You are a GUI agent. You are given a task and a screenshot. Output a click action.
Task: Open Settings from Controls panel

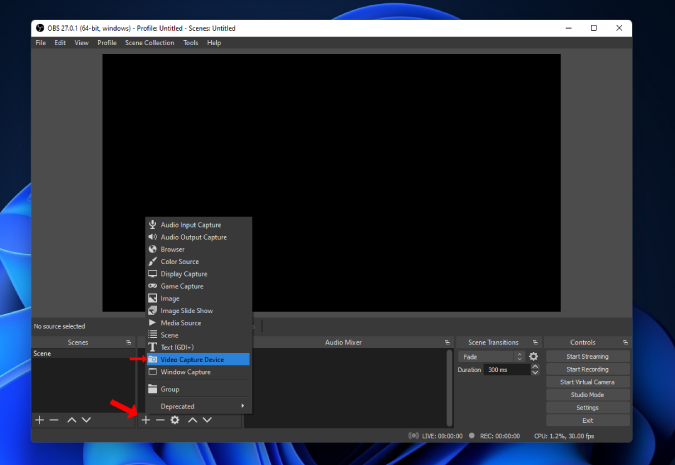pos(588,407)
